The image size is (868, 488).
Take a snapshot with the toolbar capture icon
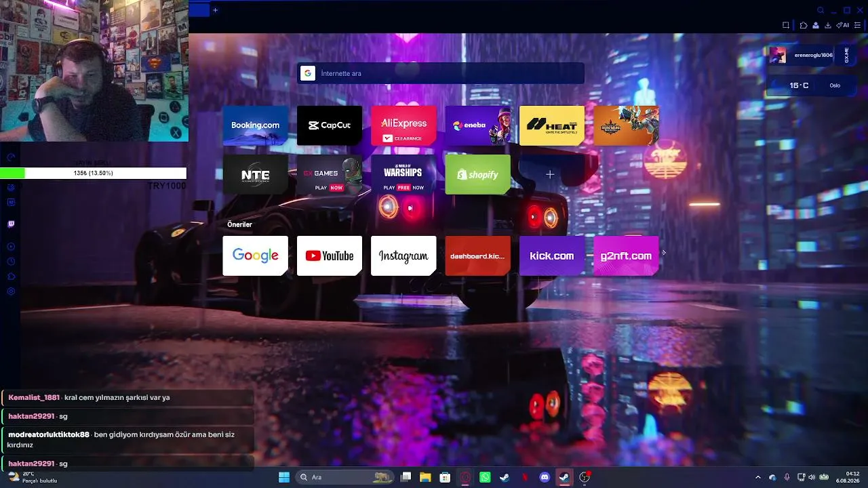tap(786, 25)
